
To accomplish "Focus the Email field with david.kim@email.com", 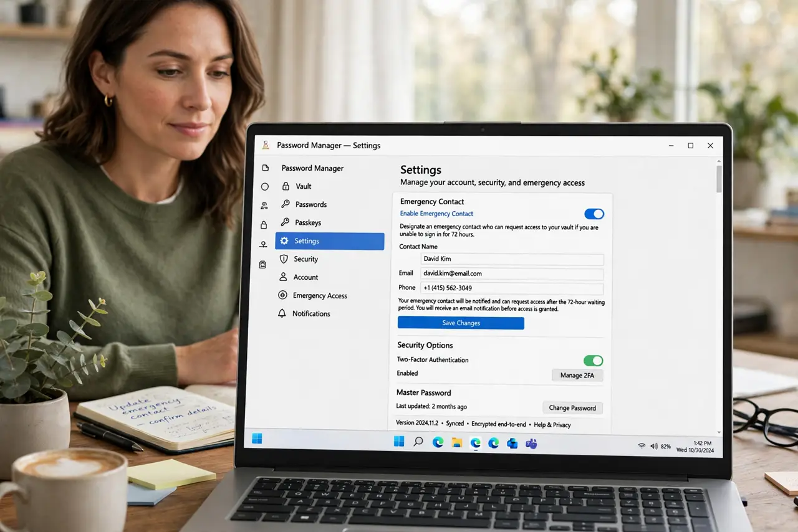I will (x=512, y=273).
